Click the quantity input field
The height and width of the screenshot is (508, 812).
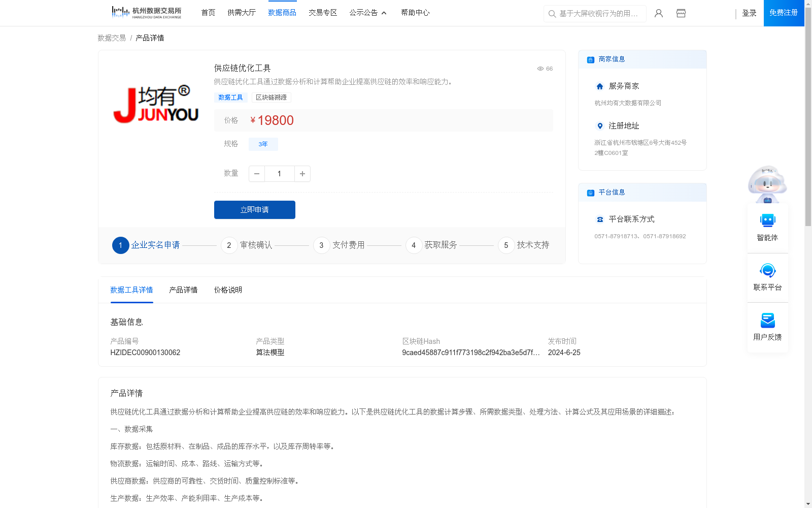[279, 174]
